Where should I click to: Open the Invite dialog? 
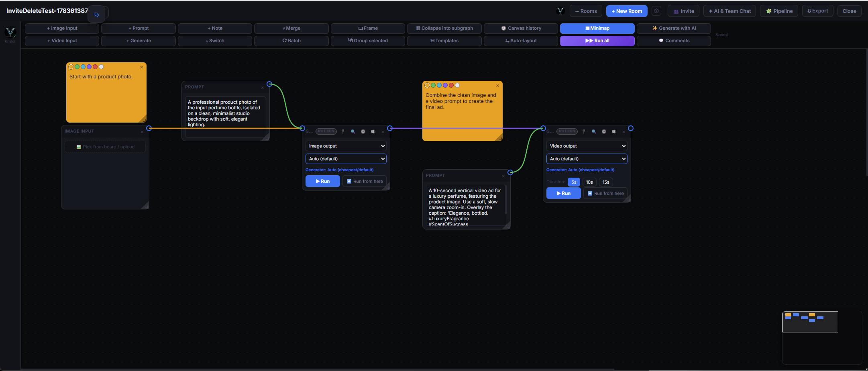(683, 11)
